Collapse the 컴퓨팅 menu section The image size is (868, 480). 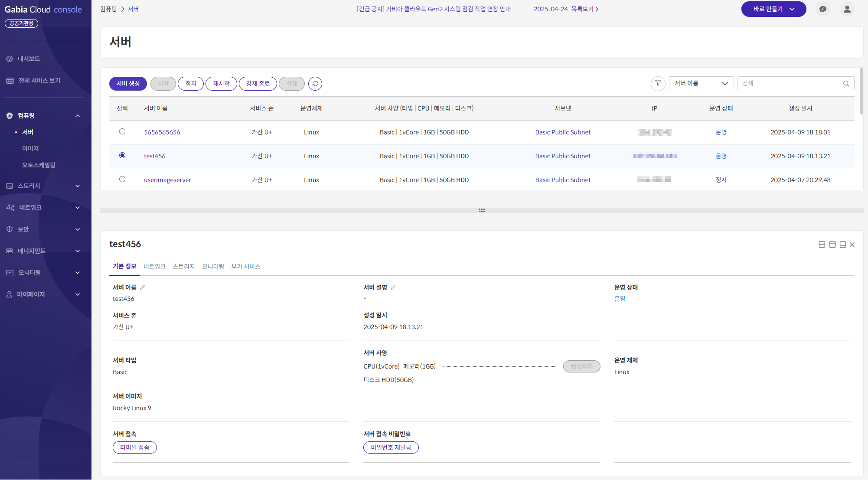pyautogui.click(x=78, y=116)
